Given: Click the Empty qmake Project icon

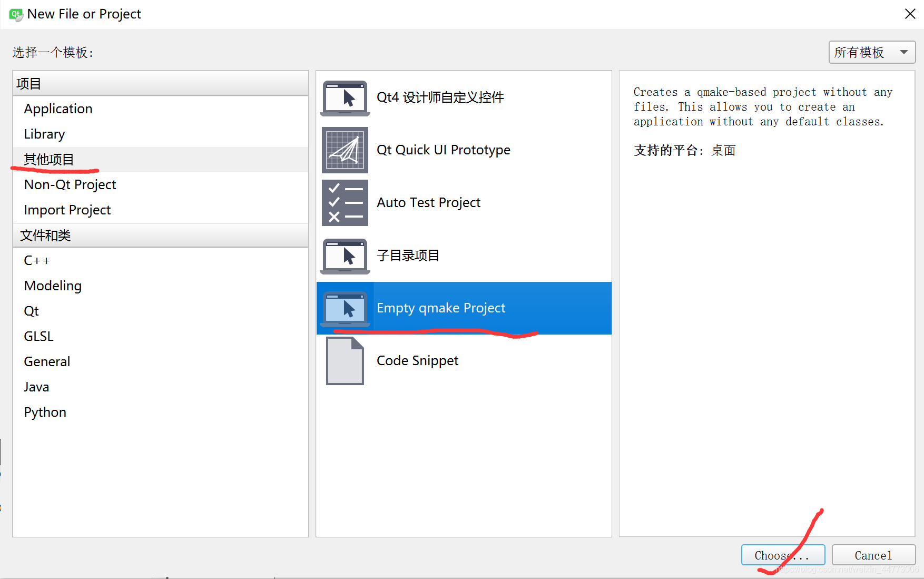Looking at the screenshot, I should click(345, 309).
